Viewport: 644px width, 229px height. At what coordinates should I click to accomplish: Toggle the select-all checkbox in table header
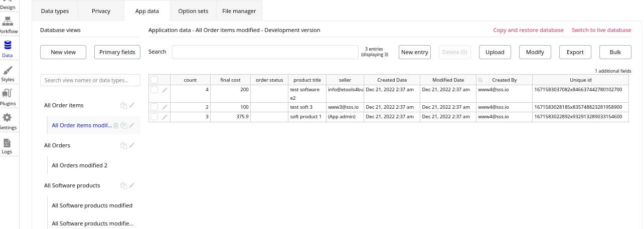coord(154,80)
